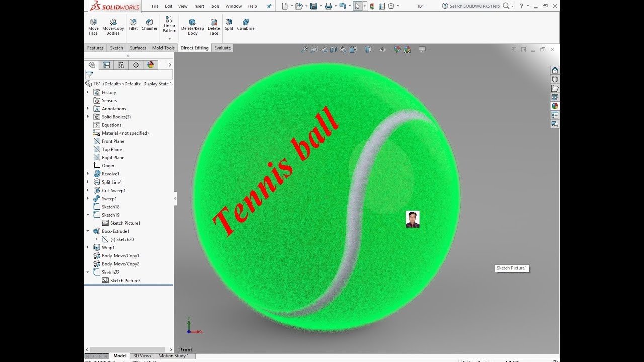Select the Front Plane item
The image size is (644, 362).
[113, 141]
